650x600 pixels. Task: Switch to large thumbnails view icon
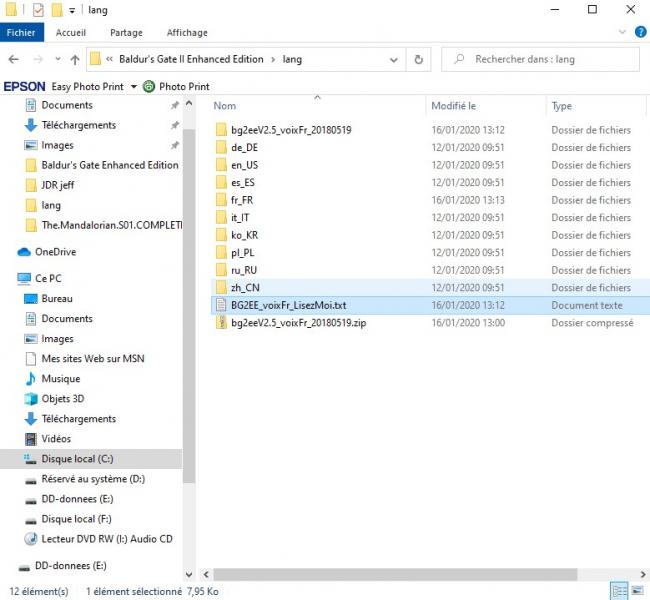tap(637, 591)
